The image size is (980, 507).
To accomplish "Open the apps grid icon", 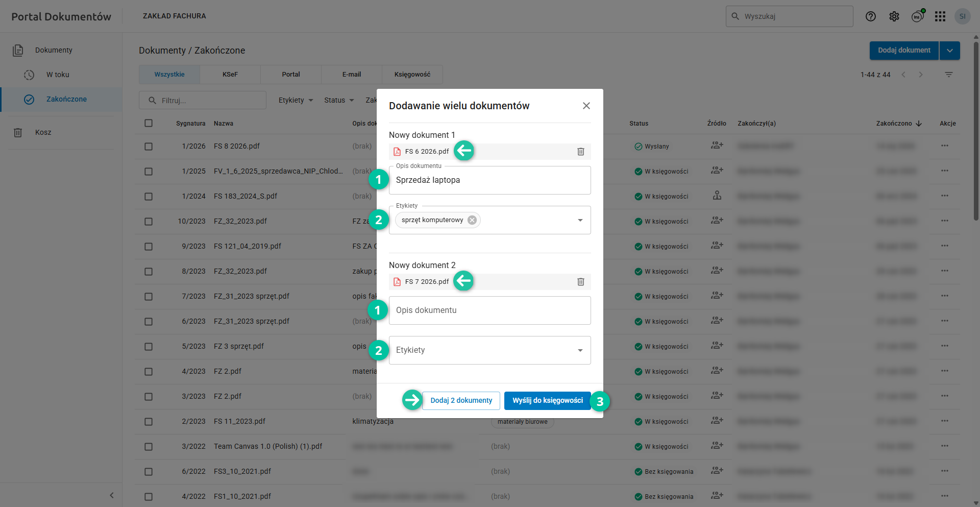I will point(940,16).
